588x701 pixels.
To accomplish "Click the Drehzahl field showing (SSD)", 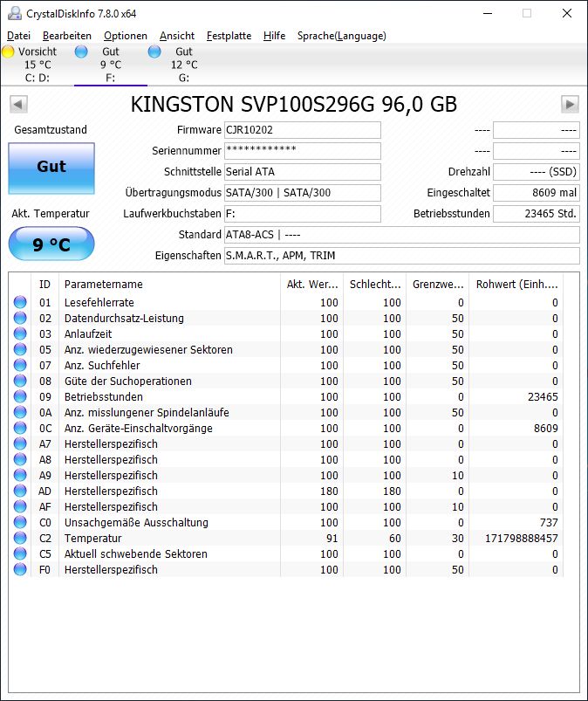I will pyautogui.click(x=537, y=172).
